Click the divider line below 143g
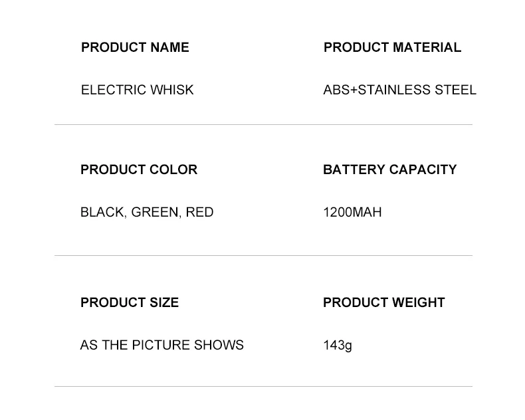 263,386
